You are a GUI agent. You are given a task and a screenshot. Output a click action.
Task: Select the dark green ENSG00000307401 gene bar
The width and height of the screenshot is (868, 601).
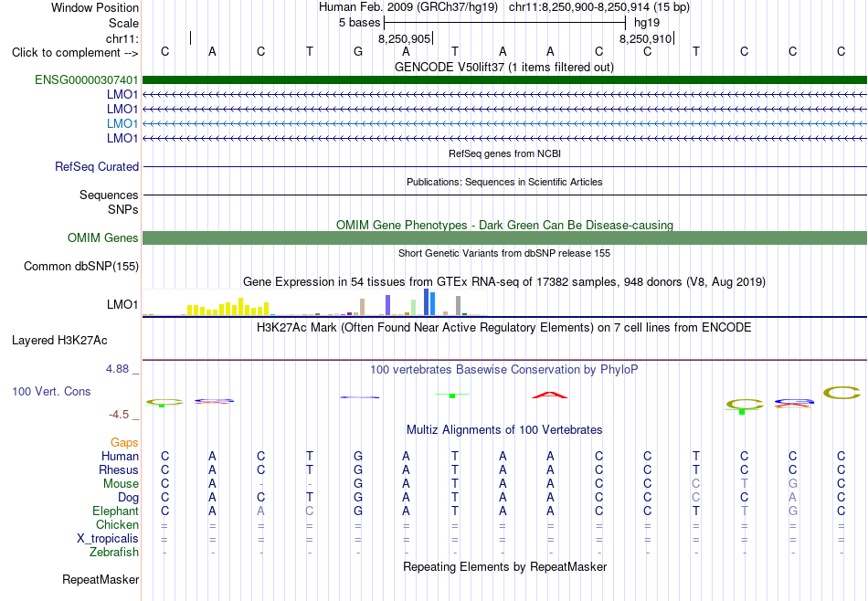pyautogui.click(x=504, y=79)
